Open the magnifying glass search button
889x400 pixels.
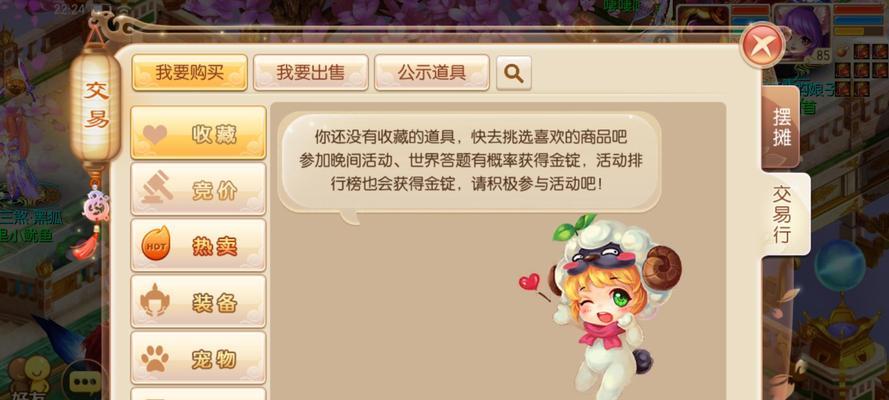514,73
